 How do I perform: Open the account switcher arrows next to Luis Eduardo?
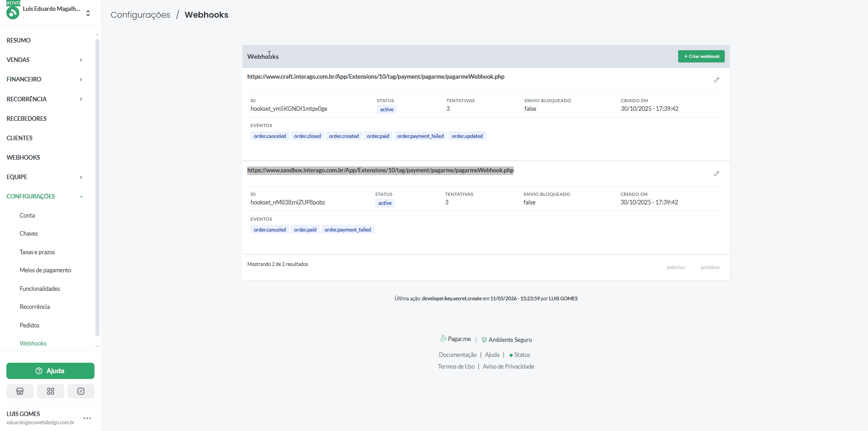point(88,13)
